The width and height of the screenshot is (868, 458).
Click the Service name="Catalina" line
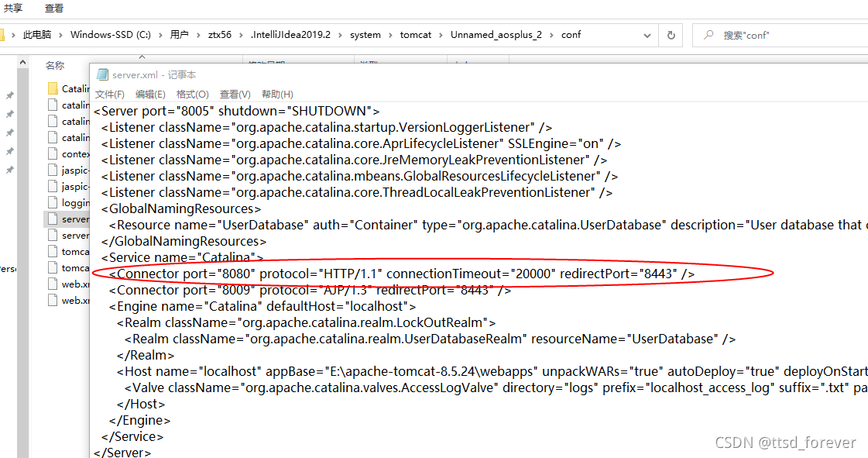183,257
